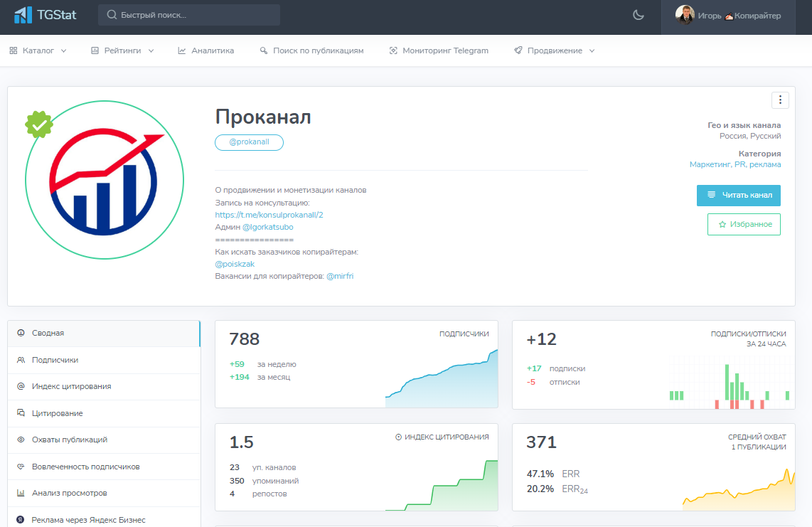Image resolution: width=812 pixels, height=527 pixels.
Task: Click the 788 subscribers count
Action: click(x=245, y=339)
